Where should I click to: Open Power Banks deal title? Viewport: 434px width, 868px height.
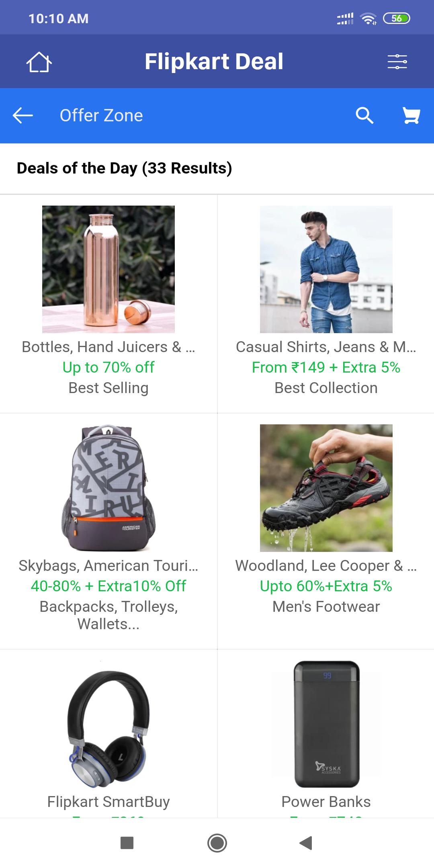point(326,802)
